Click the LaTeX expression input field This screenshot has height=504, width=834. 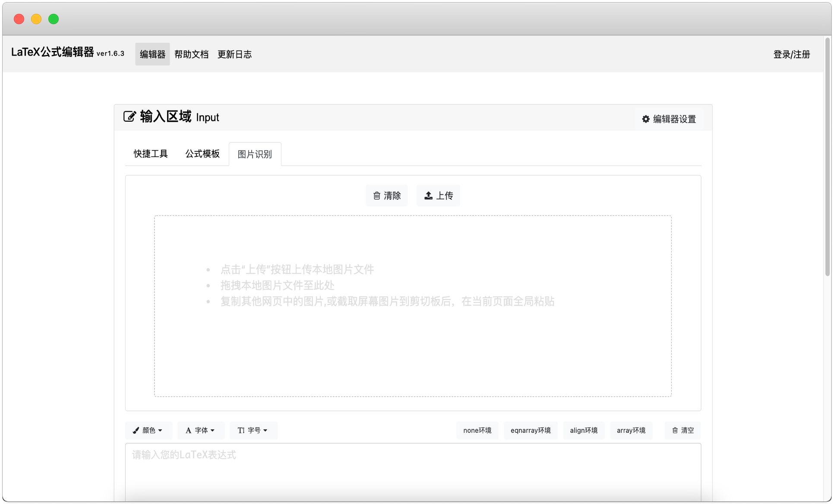413,472
